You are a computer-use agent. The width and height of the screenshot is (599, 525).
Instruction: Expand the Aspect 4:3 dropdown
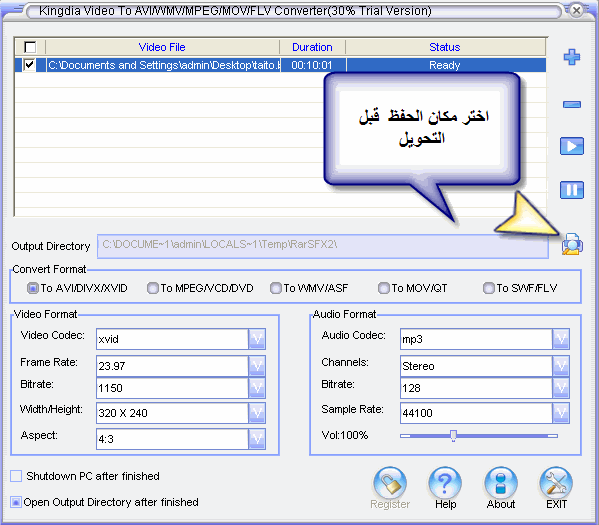[x=257, y=439]
